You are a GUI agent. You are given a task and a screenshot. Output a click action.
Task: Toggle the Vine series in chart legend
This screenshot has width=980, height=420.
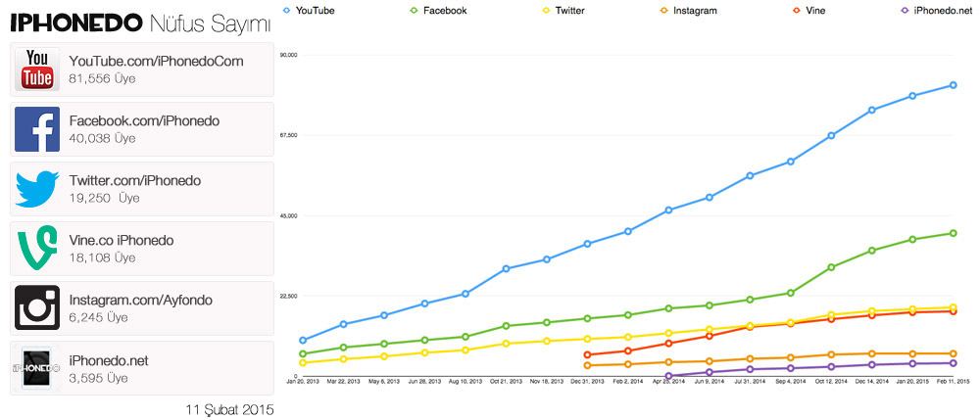(808, 11)
